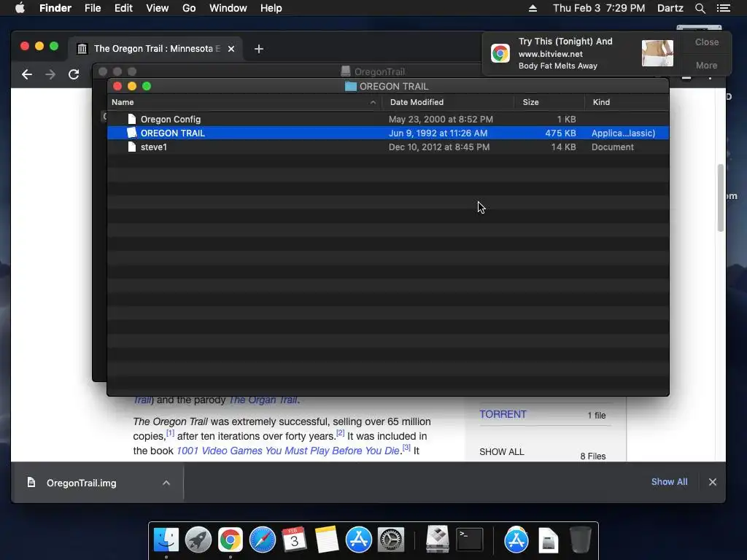Image resolution: width=747 pixels, height=560 pixels.
Task: Click More on the notification banner
Action: click(x=706, y=65)
